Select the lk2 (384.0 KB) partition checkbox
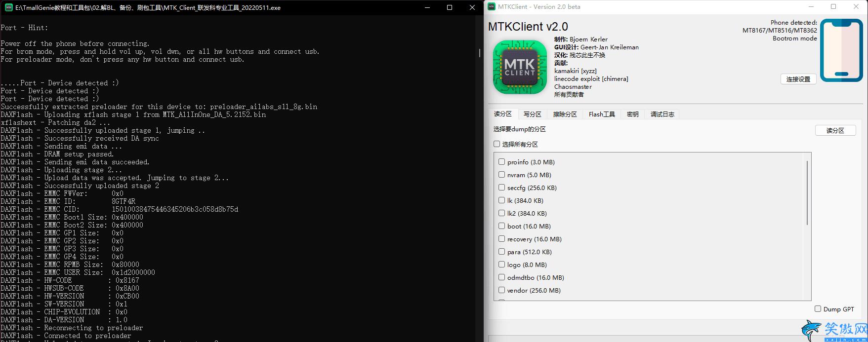This screenshot has height=342, width=868. (x=502, y=213)
